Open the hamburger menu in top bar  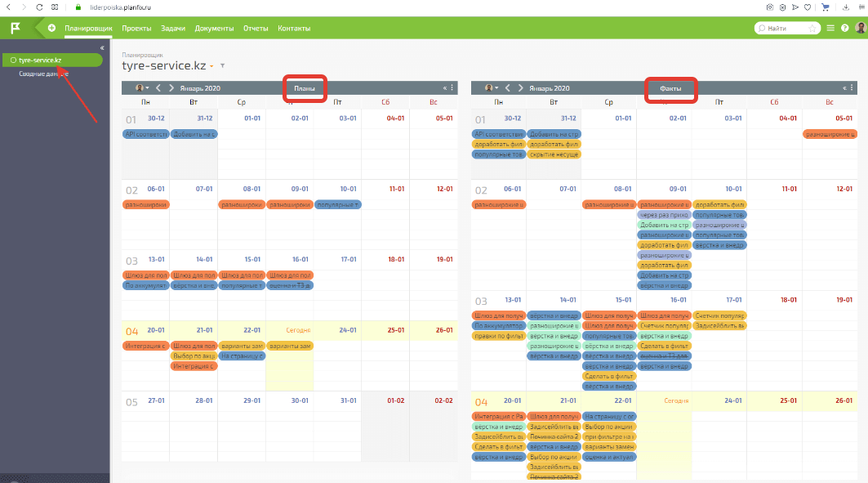pos(830,28)
